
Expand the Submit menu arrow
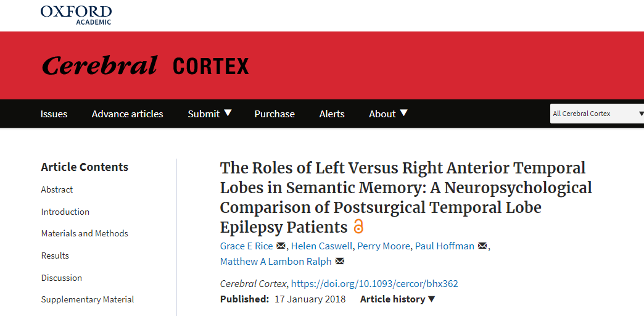click(x=228, y=113)
